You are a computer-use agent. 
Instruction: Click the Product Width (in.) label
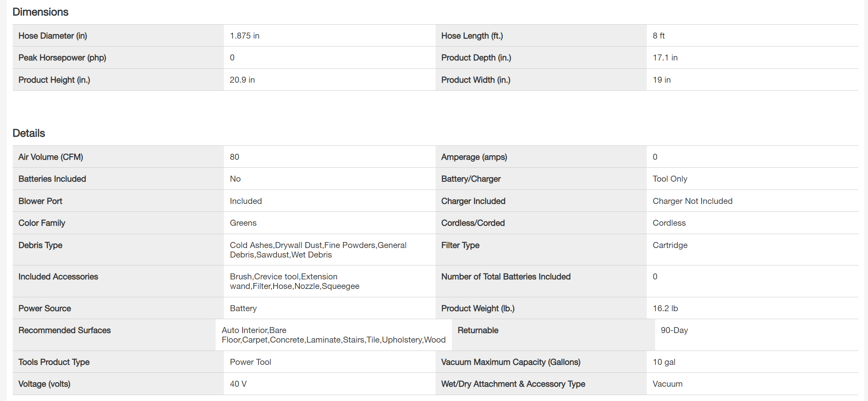click(476, 80)
